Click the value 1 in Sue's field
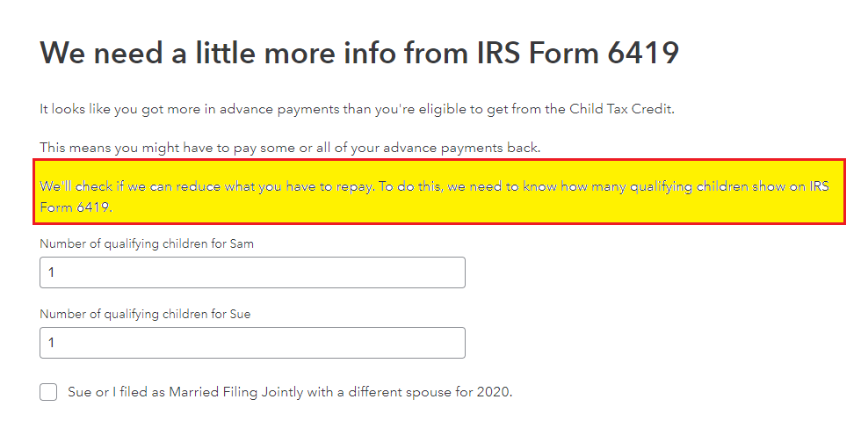 (52, 344)
